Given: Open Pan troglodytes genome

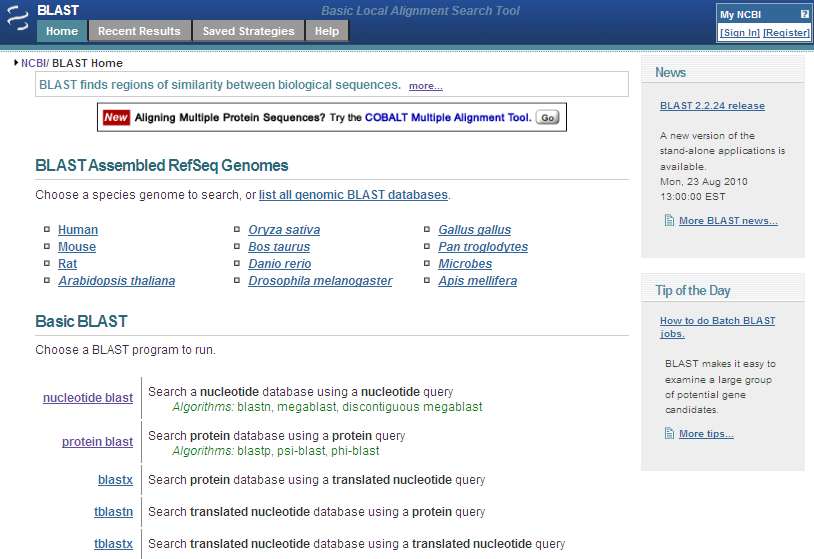Looking at the screenshot, I should [x=483, y=247].
